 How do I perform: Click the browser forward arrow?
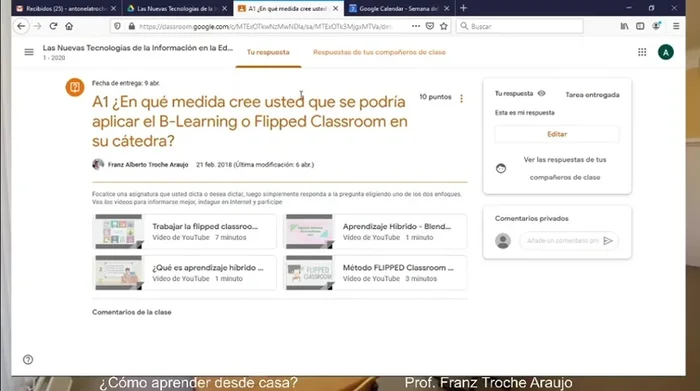click(38, 26)
